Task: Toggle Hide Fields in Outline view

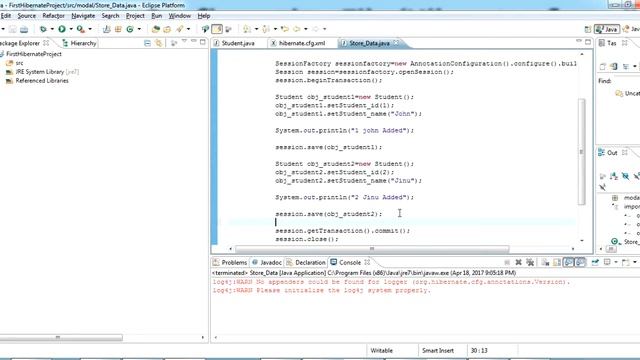Action: pyautogui.click(x=625, y=176)
